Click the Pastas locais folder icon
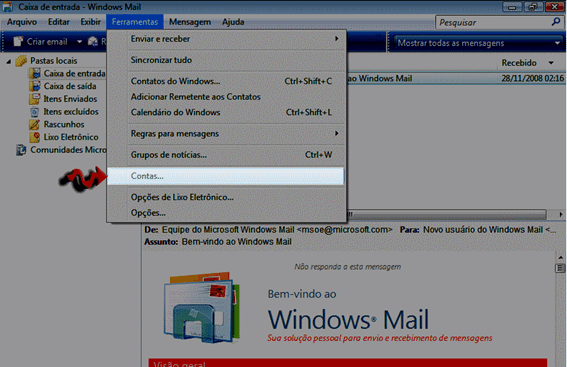This screenshot has height=367, width=567. pos(21,61)
